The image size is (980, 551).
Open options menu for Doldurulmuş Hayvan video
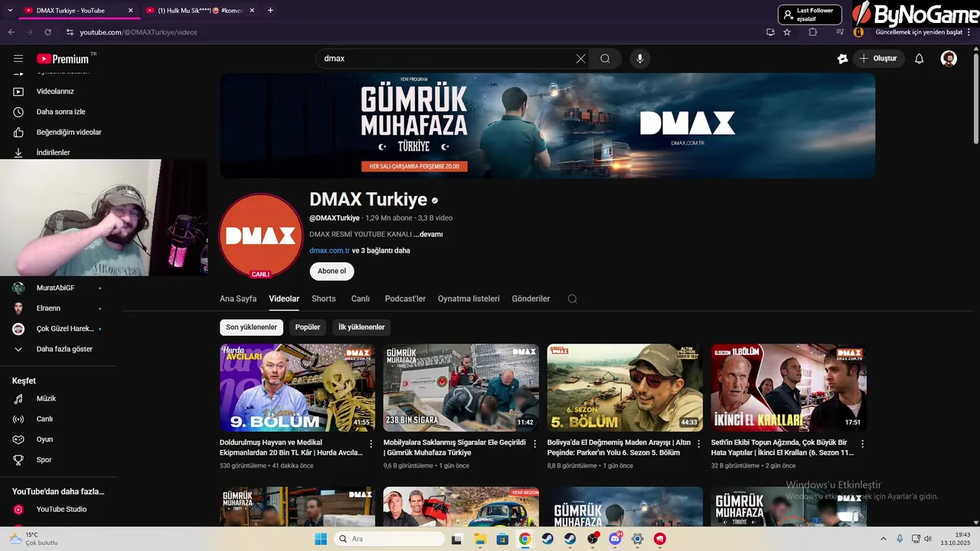[371, 444]
